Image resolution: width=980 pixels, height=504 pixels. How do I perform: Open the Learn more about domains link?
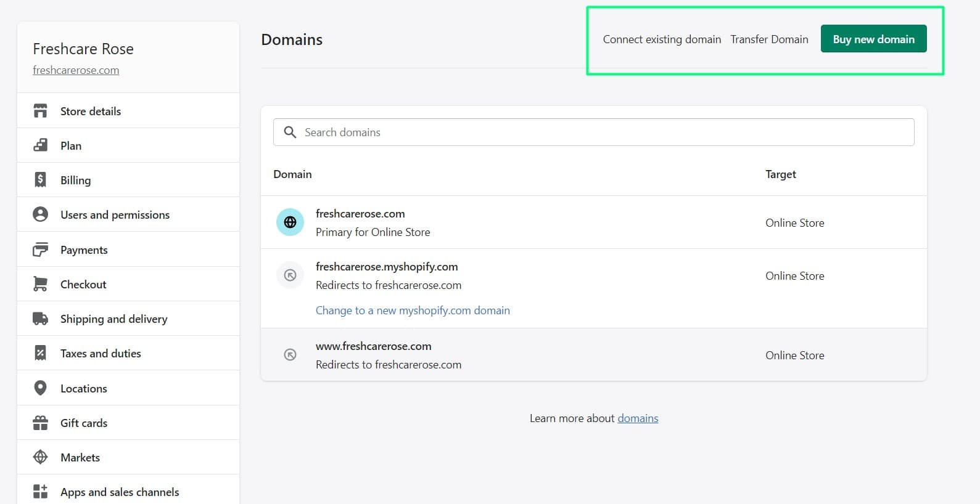[x=638, y=418]
